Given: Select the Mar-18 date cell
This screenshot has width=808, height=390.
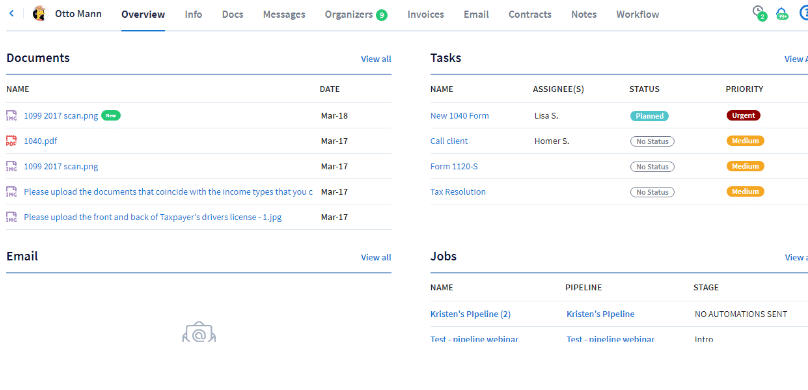Looking at the screenshot, I should 334,115.
